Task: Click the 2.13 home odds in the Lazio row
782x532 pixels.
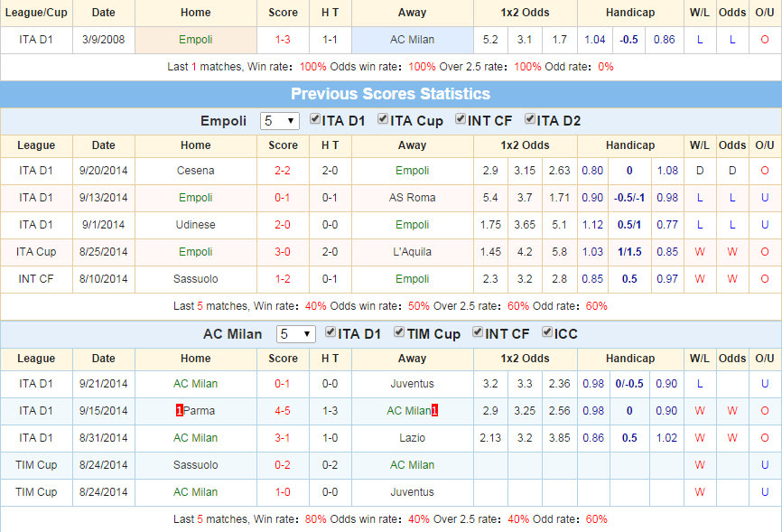Action: (490, 438)
